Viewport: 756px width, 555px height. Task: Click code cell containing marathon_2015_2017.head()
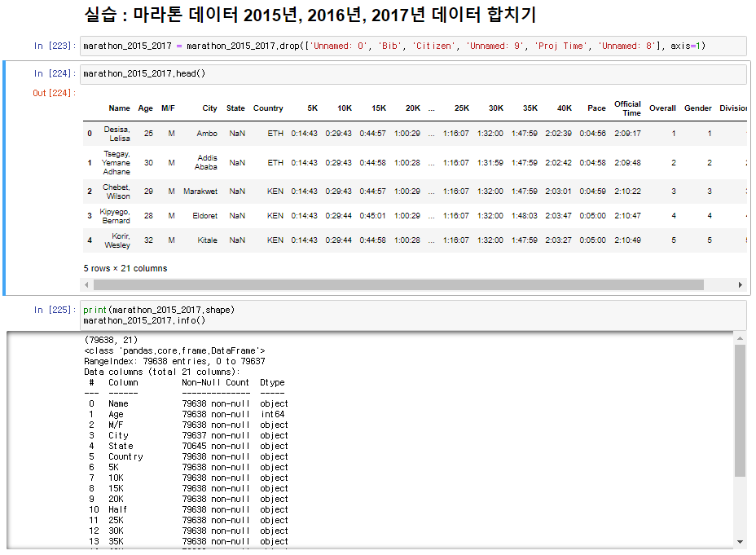click(413, 73)
